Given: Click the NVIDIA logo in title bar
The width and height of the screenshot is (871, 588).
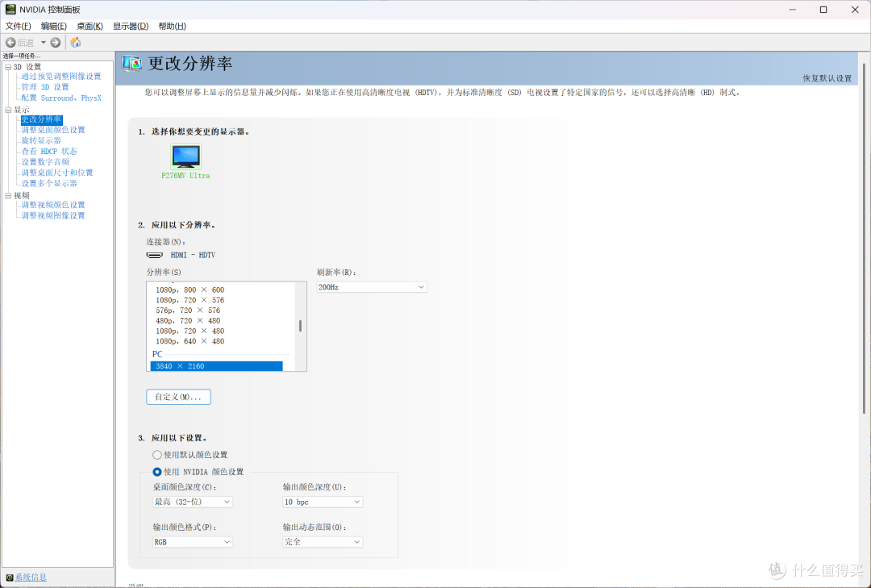Looking at the screenshot, I should [10, 10].
